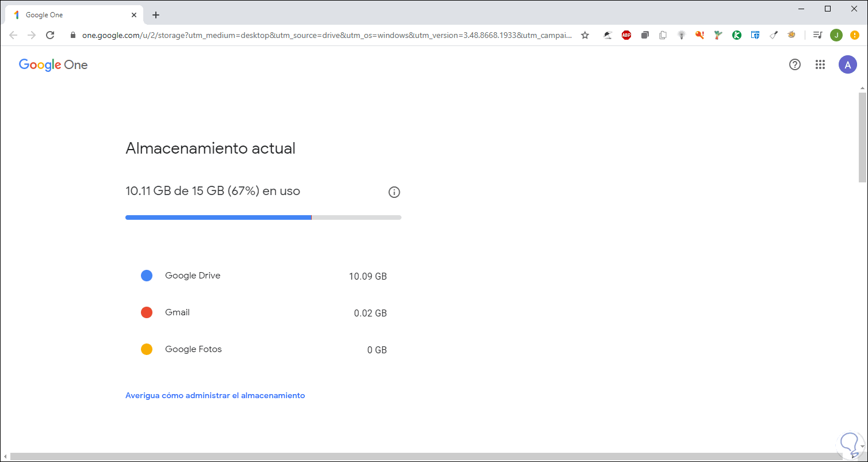Viewport: 868px width, 462px height.
Task: Click the 0.02 GB Gmail usage value
Action: coord(370,313)
